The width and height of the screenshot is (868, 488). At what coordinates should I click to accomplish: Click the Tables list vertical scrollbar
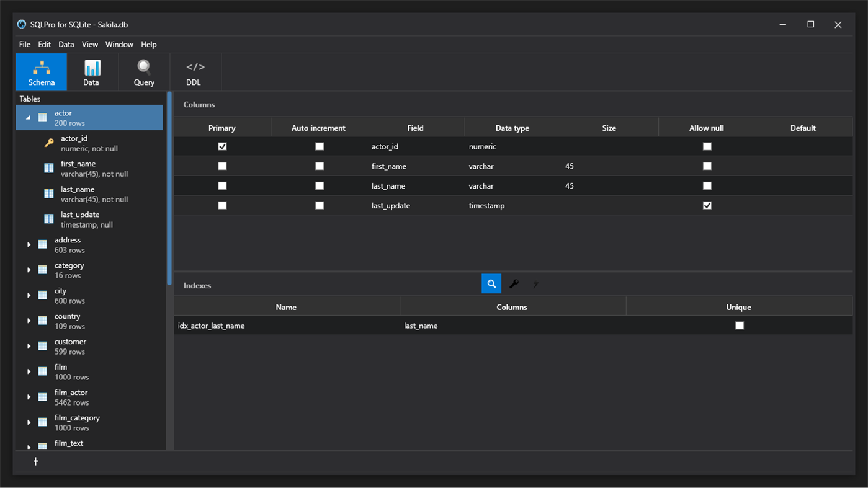coord(169,189)
